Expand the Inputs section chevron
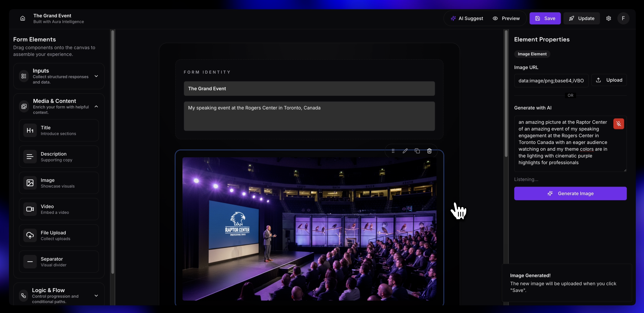Viewport: 644px width, 313px height. click(x=96, y=76)
